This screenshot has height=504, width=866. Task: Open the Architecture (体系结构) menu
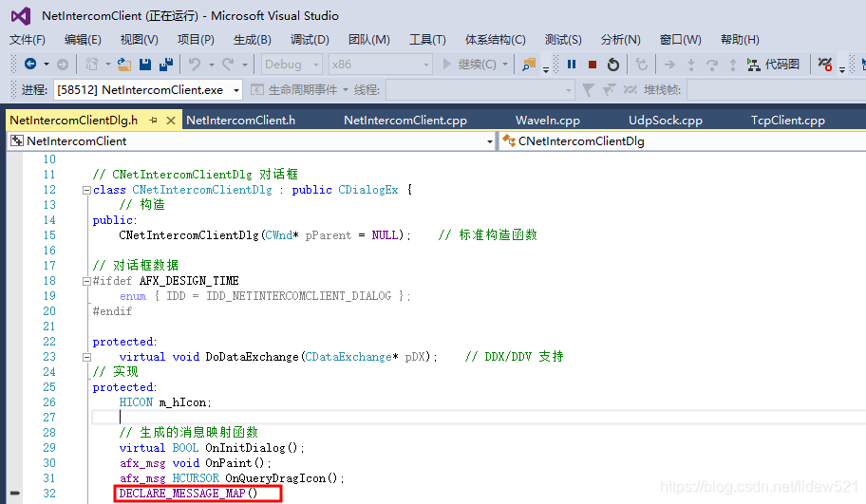point(495,40)
